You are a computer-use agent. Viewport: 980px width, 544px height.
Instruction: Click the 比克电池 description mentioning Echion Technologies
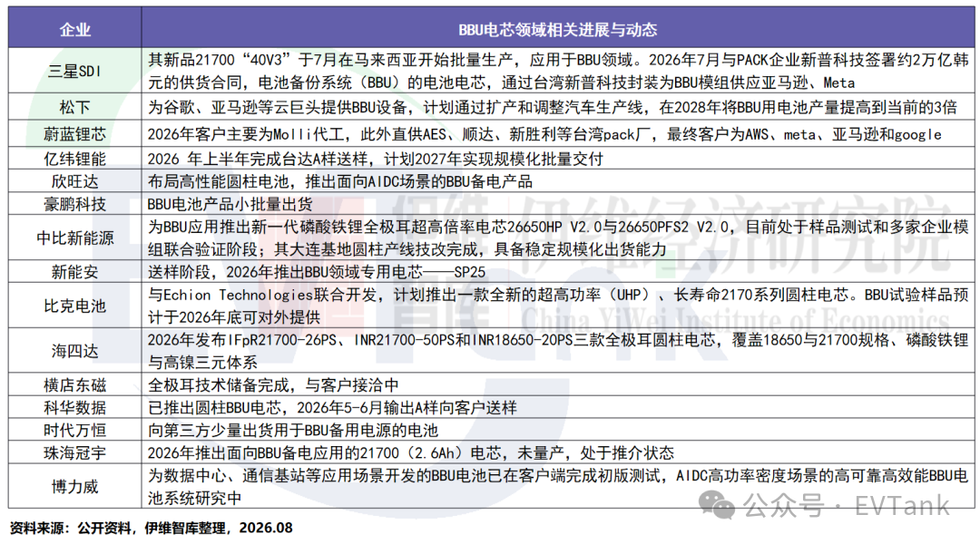[557, 306]
